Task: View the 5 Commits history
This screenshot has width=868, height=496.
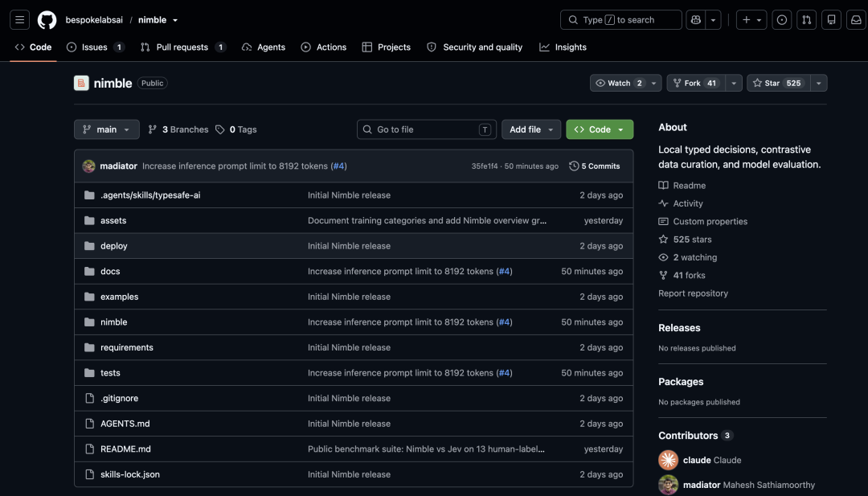Action: coord(595,166)
